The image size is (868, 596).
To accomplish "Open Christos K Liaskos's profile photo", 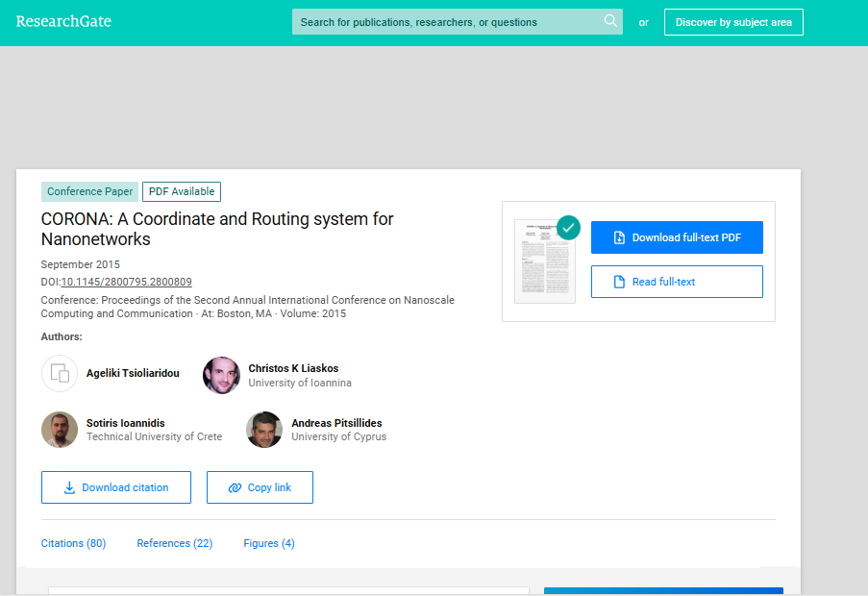I will point(221,375).
